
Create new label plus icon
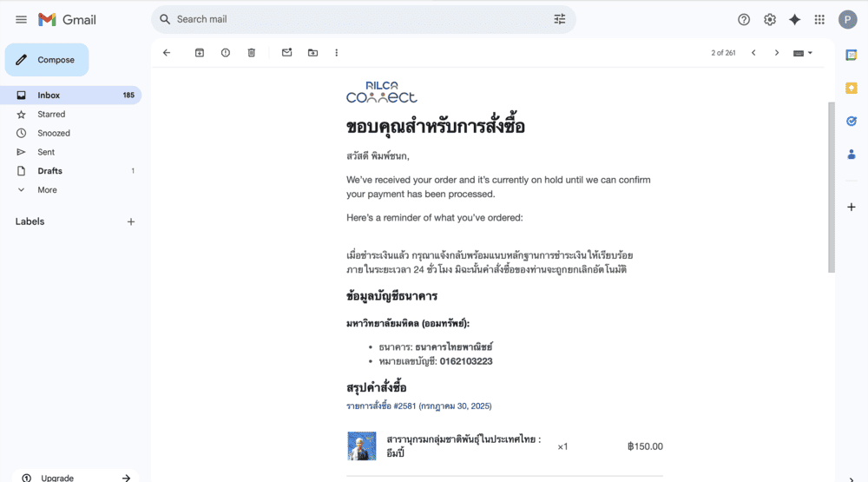(x=131, y=221)
